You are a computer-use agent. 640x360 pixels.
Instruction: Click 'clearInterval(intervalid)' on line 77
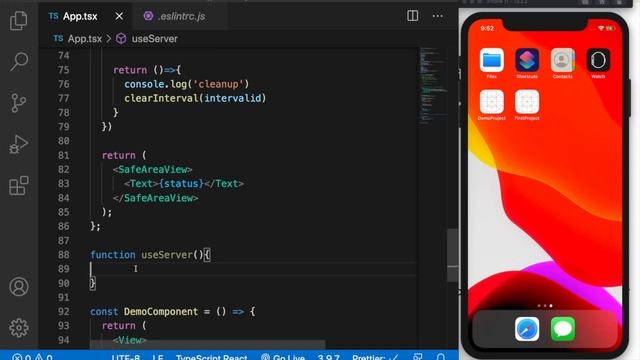195,98
